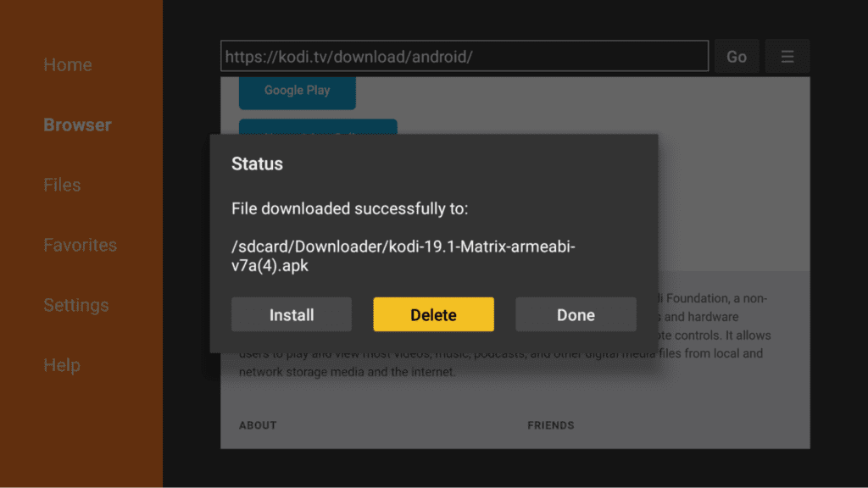This screenshot has height=488, width=868.
Task: Click the FRIENDS footer link
Action: click(x=550, y=425)
